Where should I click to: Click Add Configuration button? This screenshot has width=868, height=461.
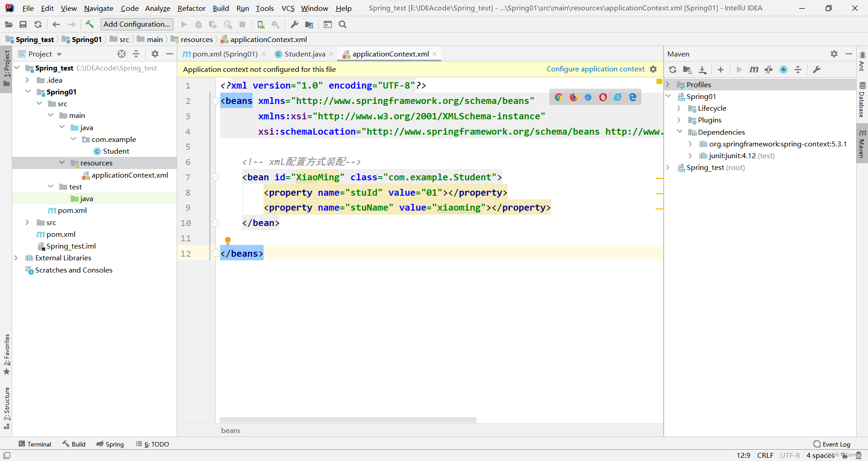pyautogui.click(x=137, y=24)
